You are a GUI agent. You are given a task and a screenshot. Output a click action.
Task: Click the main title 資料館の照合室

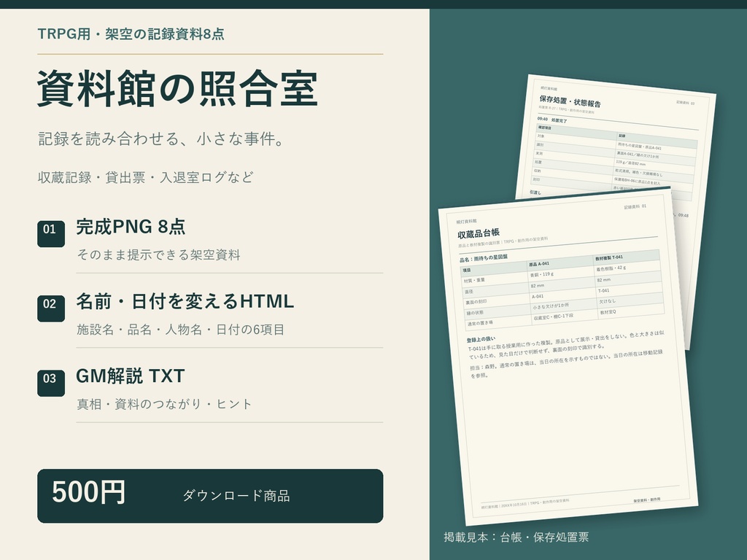177,89
